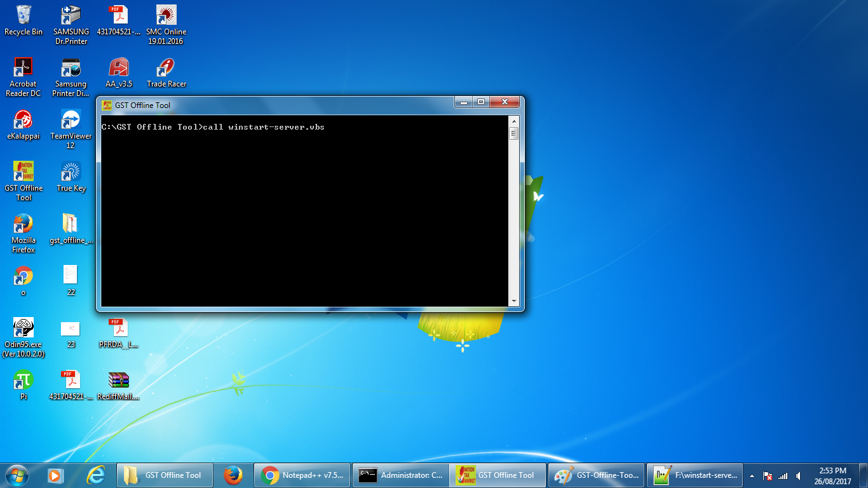Select the Chrome shortcut labeled "o" on desktop
Image resolution: width=868 pixels, height=488 pixels.
(x=24, y=281)
